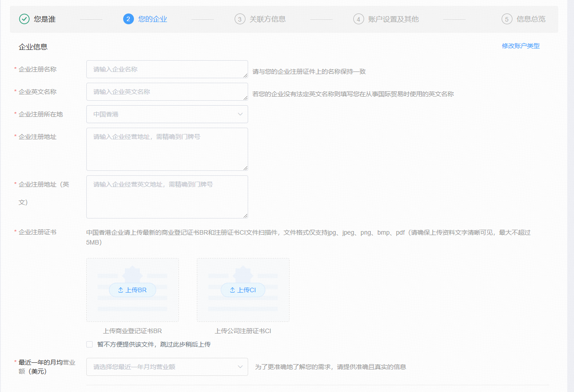Expand the 月均营业额 selection dropdown

pos(167,367)
